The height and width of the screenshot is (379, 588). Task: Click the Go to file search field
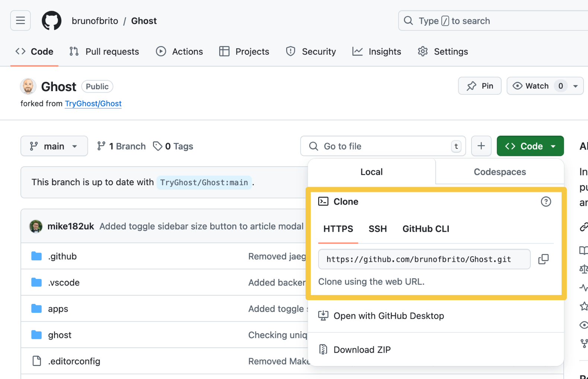[x=383, y=146]
